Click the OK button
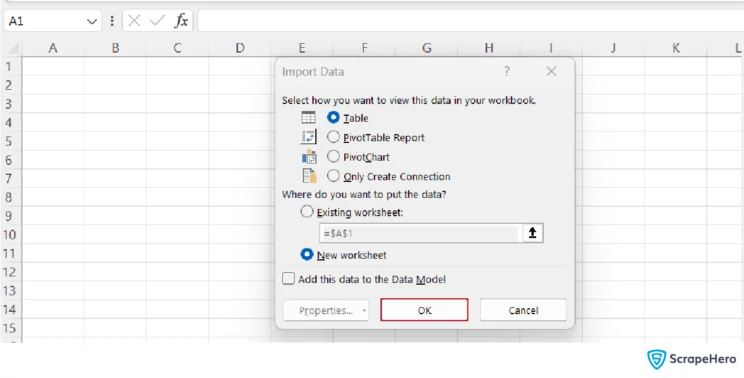Screen dimensions: 744x378 point(424,310)
